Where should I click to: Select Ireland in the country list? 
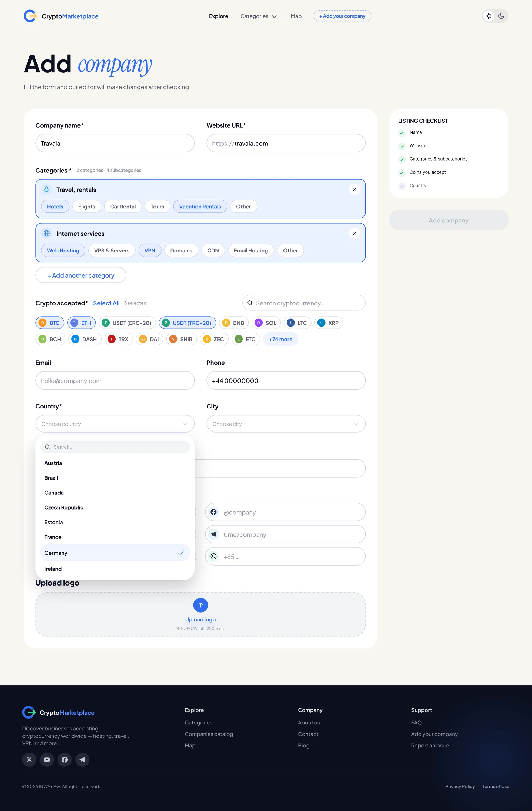coord(115,569)
